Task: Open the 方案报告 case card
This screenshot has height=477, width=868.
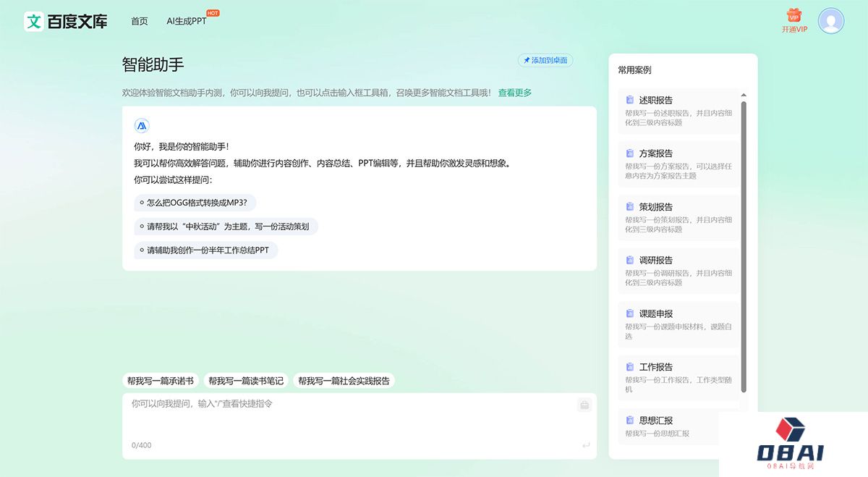Action: 678,164
